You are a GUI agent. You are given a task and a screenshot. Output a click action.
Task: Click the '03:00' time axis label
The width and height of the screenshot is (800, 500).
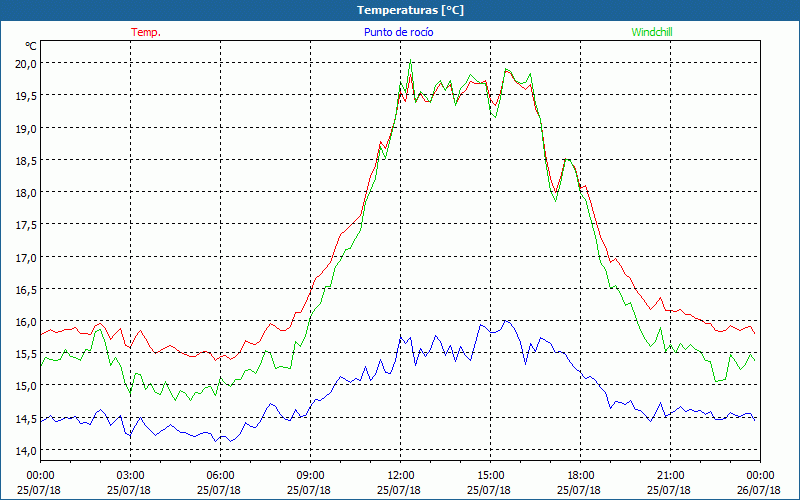click(x=130, y=476)
